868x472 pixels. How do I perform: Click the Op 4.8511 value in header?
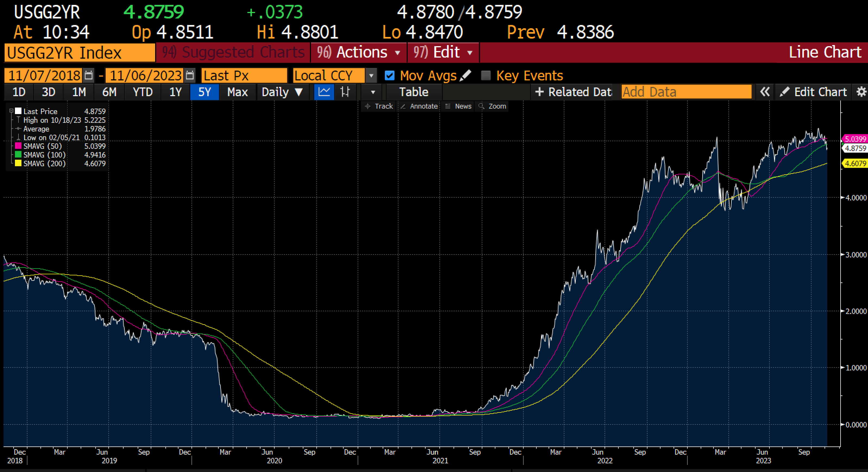tap(185, 32)
